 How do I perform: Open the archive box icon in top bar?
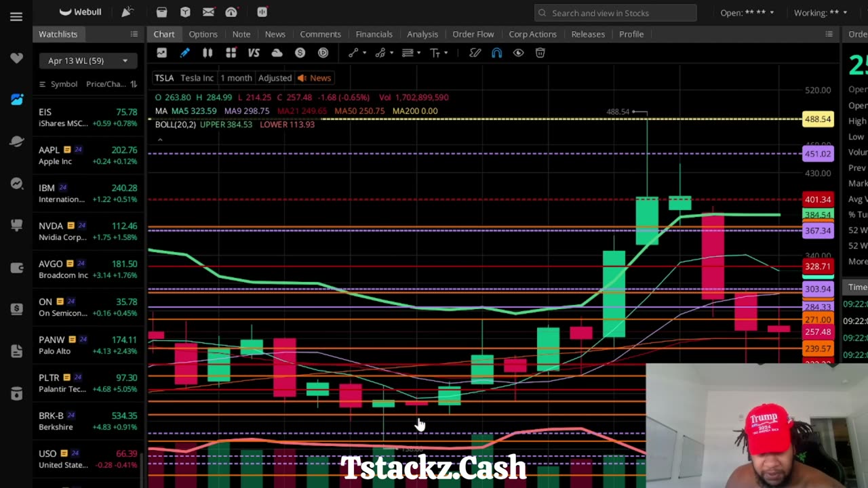click(x=161, y=12)
